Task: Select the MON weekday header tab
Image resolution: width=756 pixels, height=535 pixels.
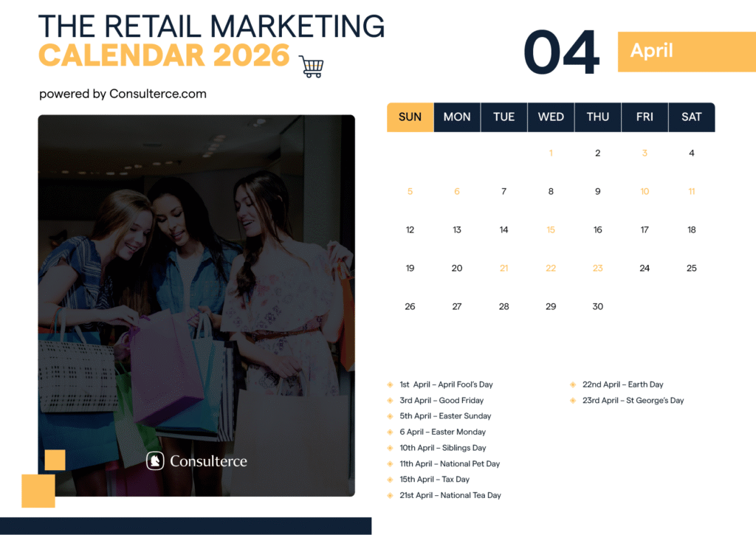Action: 457,117
